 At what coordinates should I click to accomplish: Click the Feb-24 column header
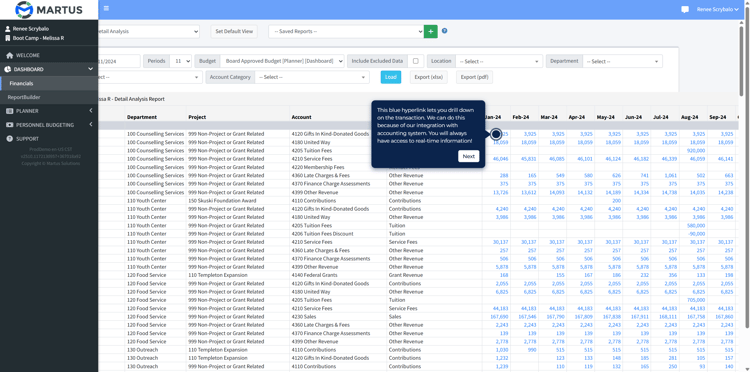point(520,117)
